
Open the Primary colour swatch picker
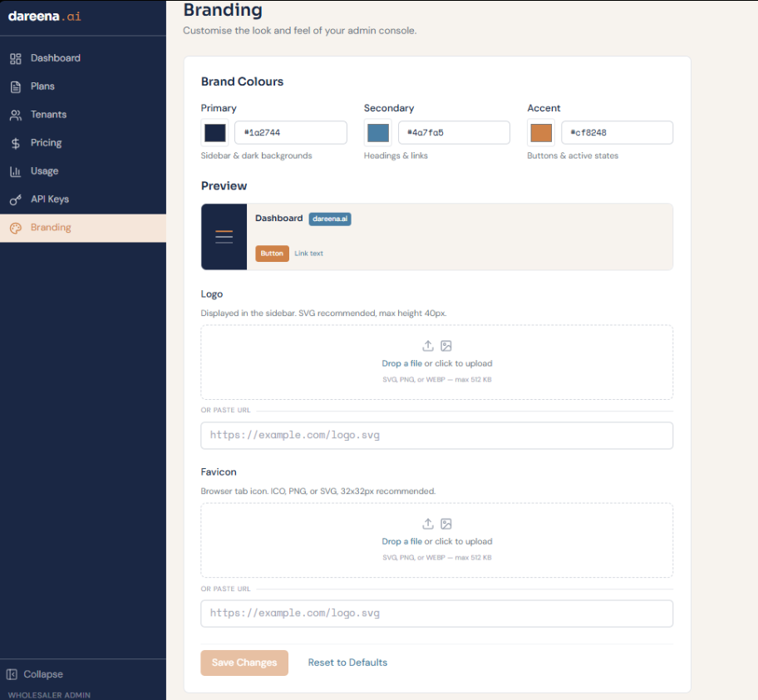[x=215, y=133]
